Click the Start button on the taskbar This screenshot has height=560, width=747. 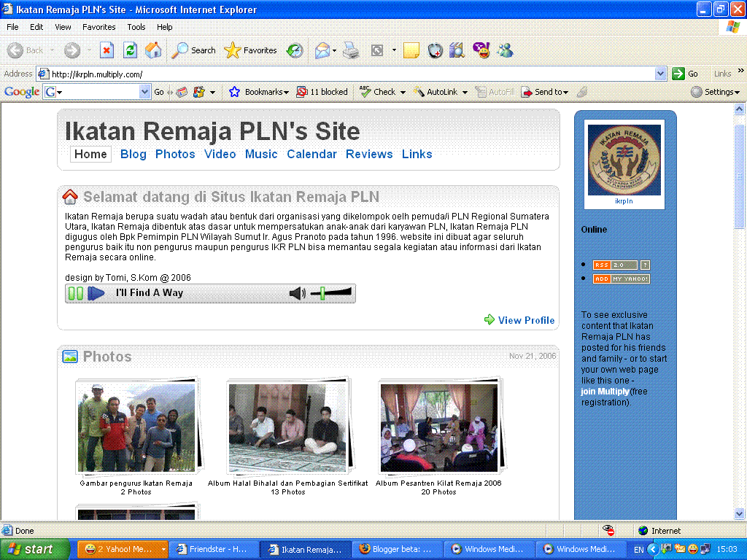(x=34, y=549)
